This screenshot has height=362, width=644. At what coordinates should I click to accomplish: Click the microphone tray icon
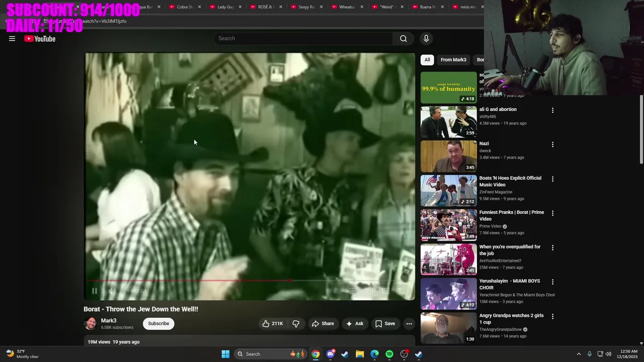pyautogui.click(x=589, y=354)
